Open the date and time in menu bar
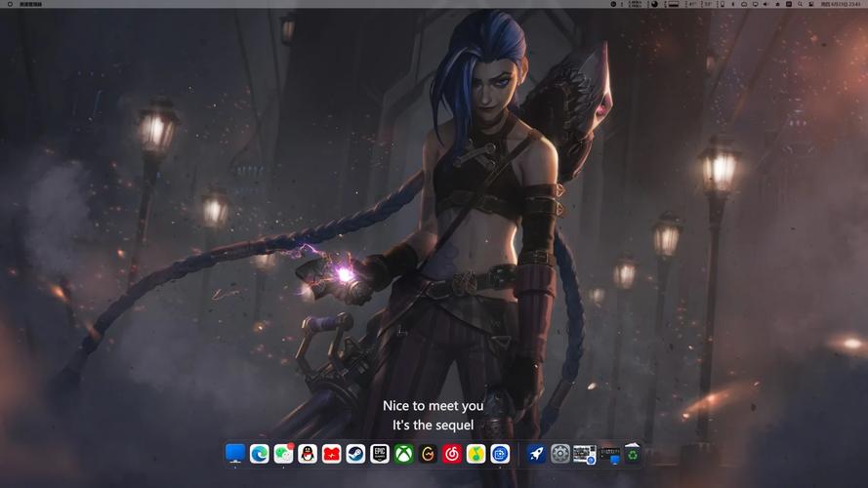Image resolution: width=868 pixels, height=488 pixels. pyautogui.click(x=841, y=4)
